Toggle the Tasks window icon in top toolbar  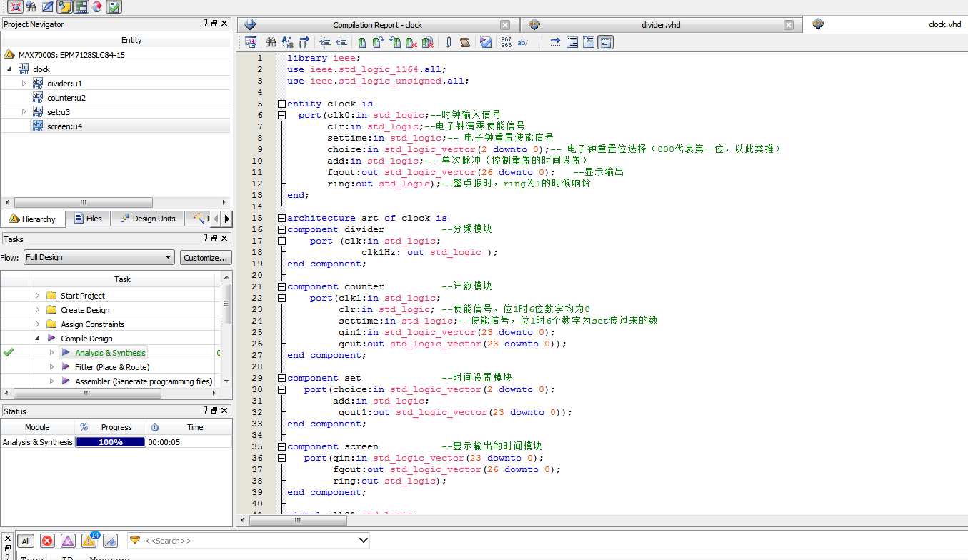pos(81,7)
